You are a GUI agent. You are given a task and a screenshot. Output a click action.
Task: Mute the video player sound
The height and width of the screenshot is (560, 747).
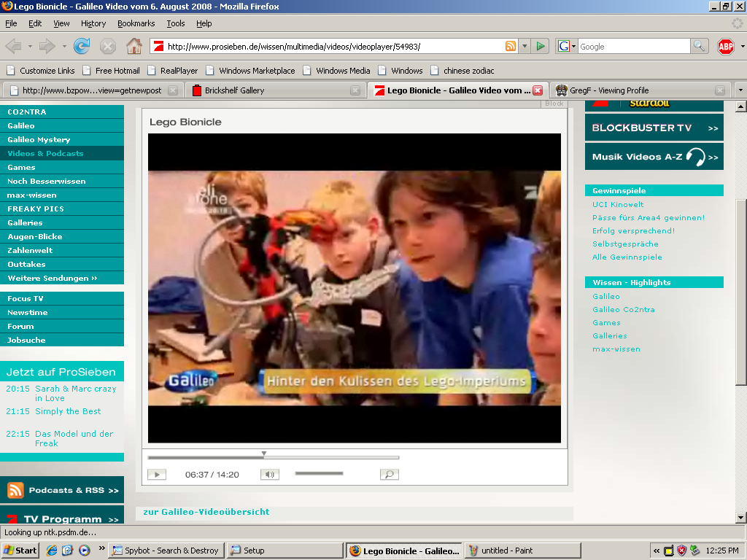[x=270, y=474]
